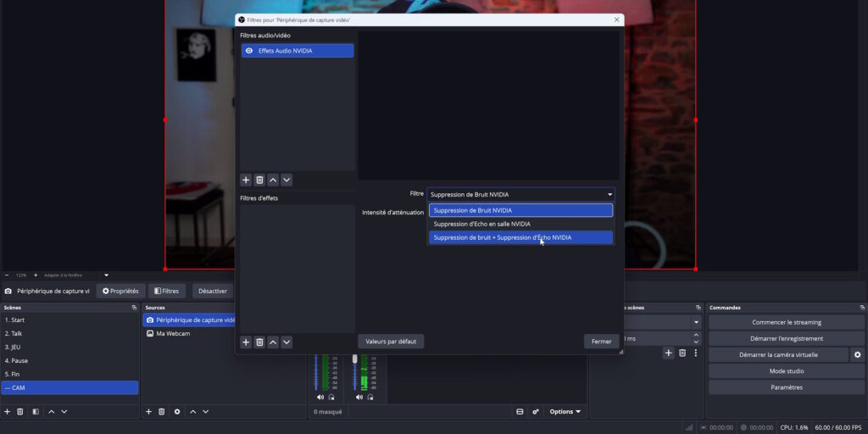Select Effets Audio NVIDIA filter row
The height and width of the screenshot is (434, 868).
[298, 51]
